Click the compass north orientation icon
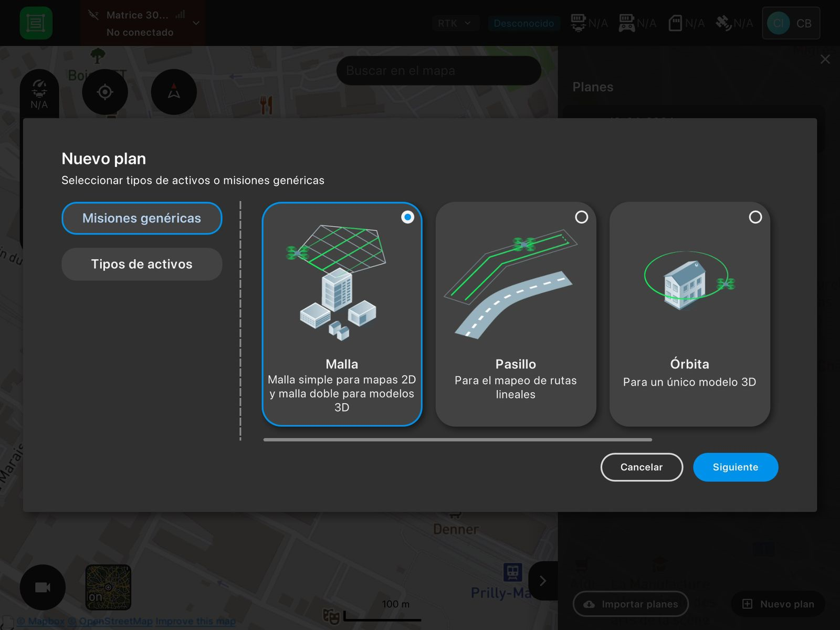The width and height of the screenshot is (840, 630). point(174,92)
